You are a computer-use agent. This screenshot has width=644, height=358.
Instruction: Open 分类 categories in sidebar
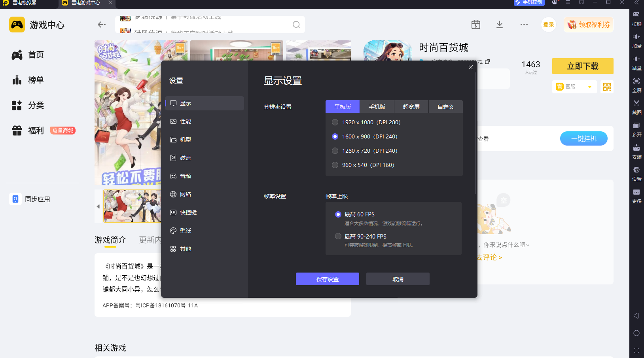28,105
